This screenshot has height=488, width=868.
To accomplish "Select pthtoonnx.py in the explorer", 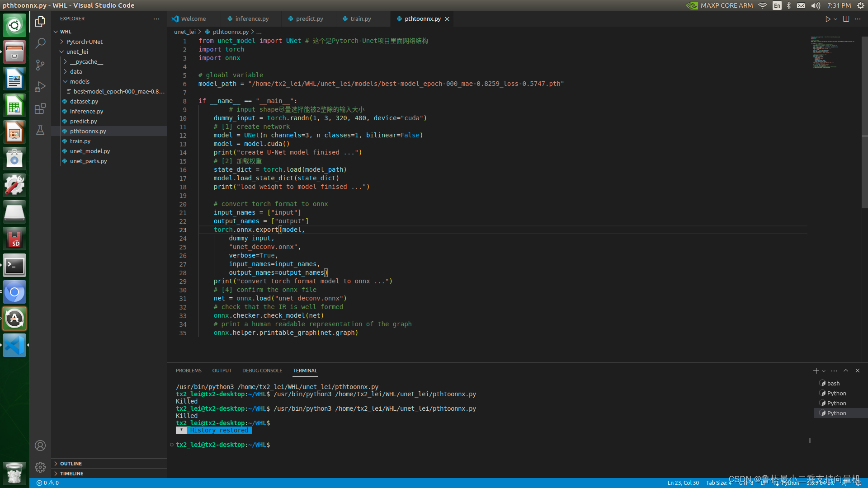I will point(108,131).
